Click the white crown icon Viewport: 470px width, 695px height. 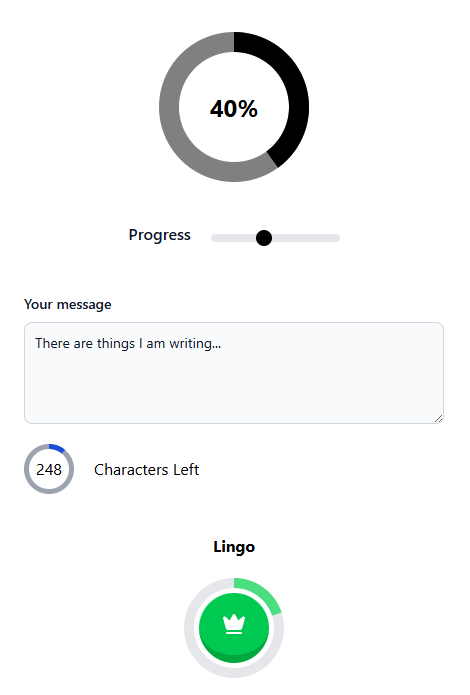coord(234,624)
